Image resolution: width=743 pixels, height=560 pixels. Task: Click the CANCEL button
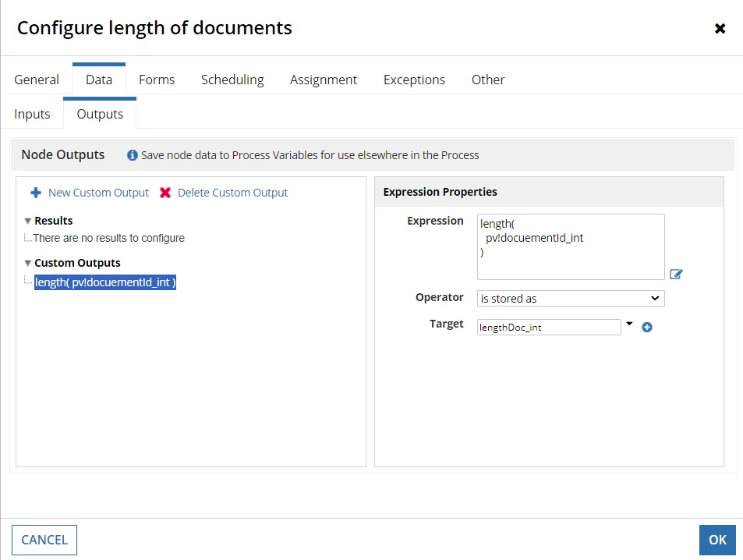[x=44, y=540]
